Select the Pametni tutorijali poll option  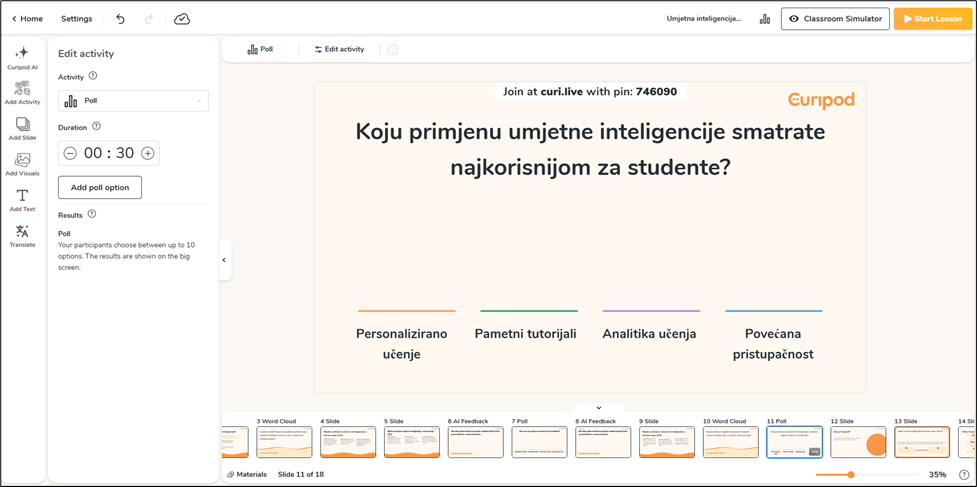(525, 334)
